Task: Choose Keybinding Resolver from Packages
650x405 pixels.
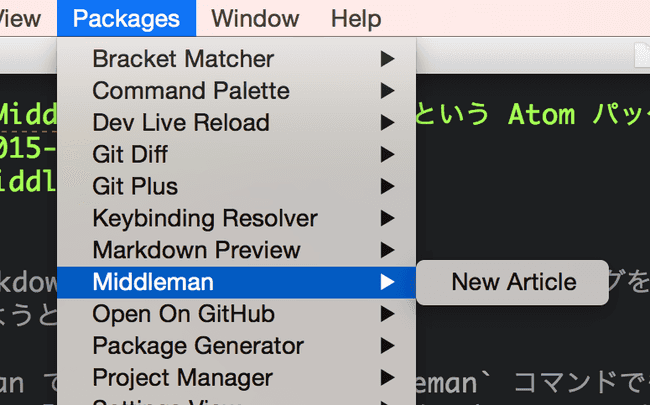Action: 205,218
